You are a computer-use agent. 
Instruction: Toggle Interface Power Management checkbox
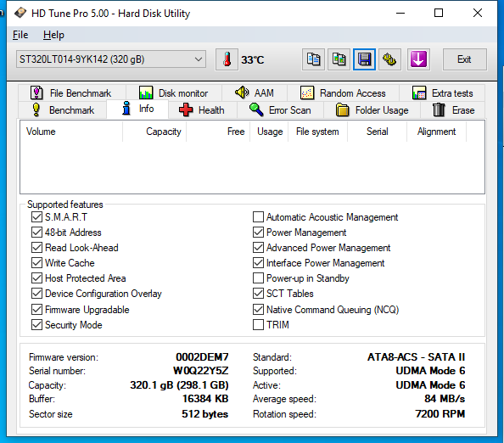pos(258,262)
